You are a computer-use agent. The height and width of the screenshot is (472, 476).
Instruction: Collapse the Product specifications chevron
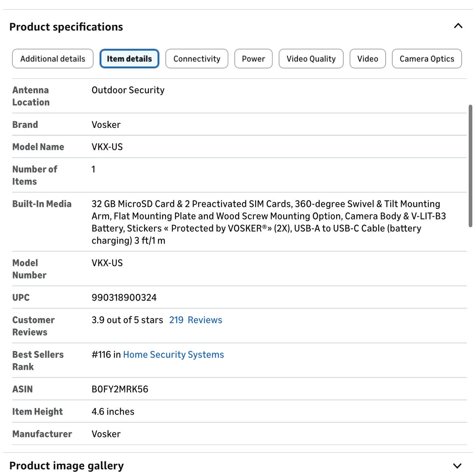(458, 26)
